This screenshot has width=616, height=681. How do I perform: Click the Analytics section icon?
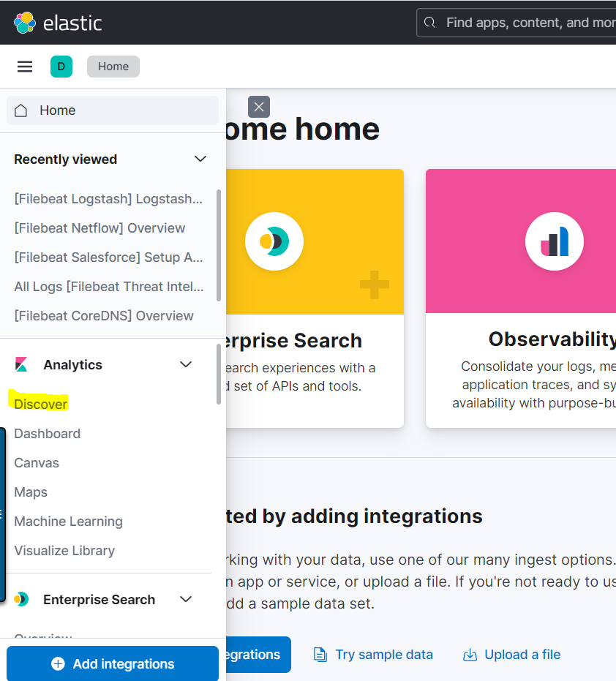tap(20, 364)
